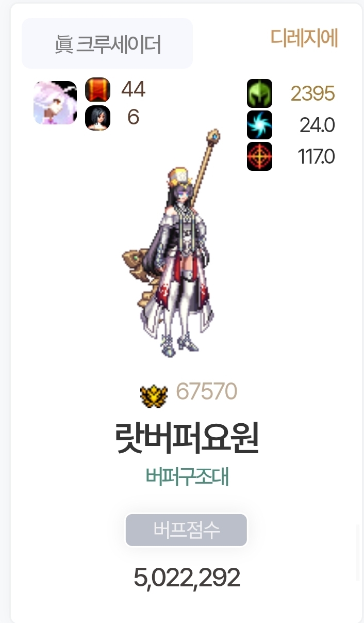This screenshot has height=623, width=364.
Task: Click the 2395 stat value
Action: point(312,94)
